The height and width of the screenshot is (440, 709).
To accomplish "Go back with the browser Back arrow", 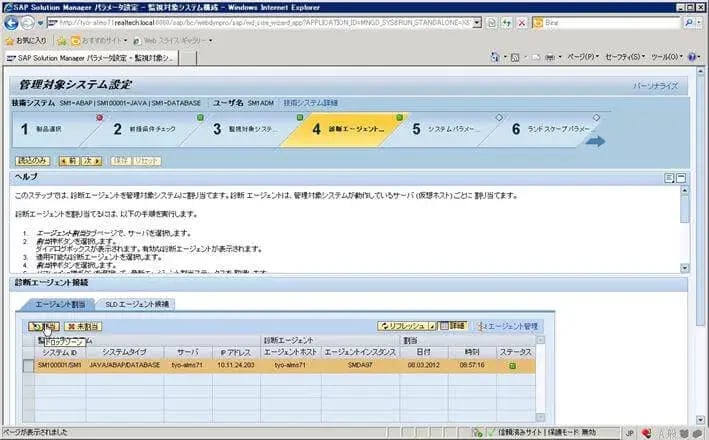I will pyautogui.click(x=11, y=23).
